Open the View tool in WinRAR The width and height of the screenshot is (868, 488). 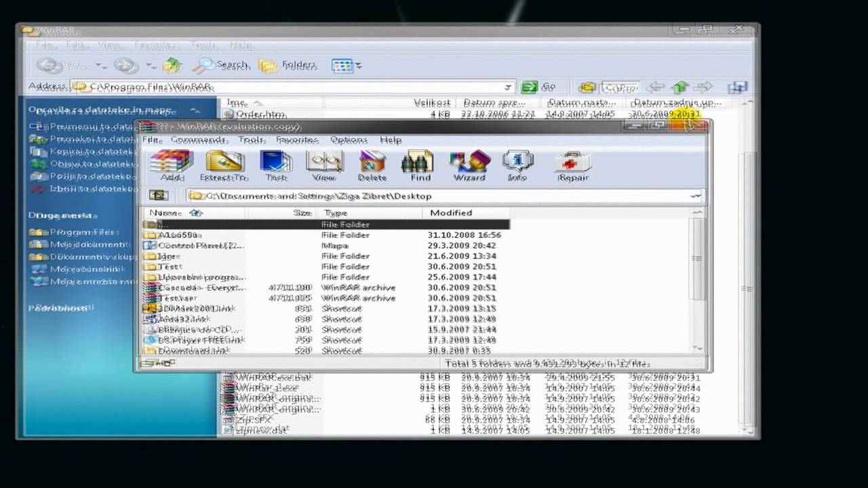pos(324,166)
